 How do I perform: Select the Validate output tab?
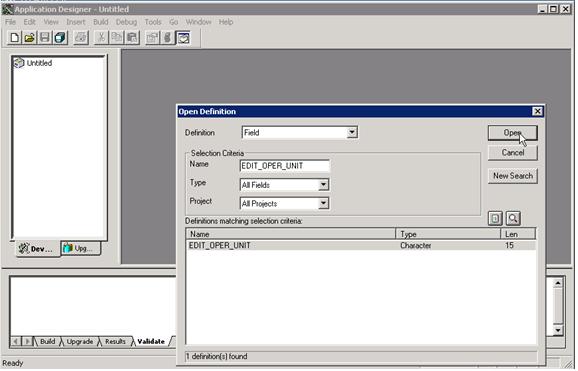click(x=151, y=341)
